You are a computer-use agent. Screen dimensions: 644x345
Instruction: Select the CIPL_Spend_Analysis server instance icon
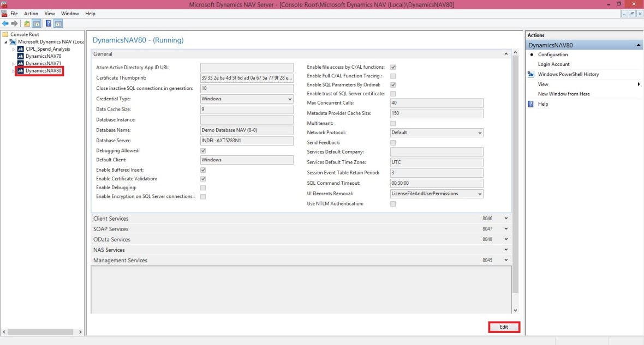tap(21, 49)
